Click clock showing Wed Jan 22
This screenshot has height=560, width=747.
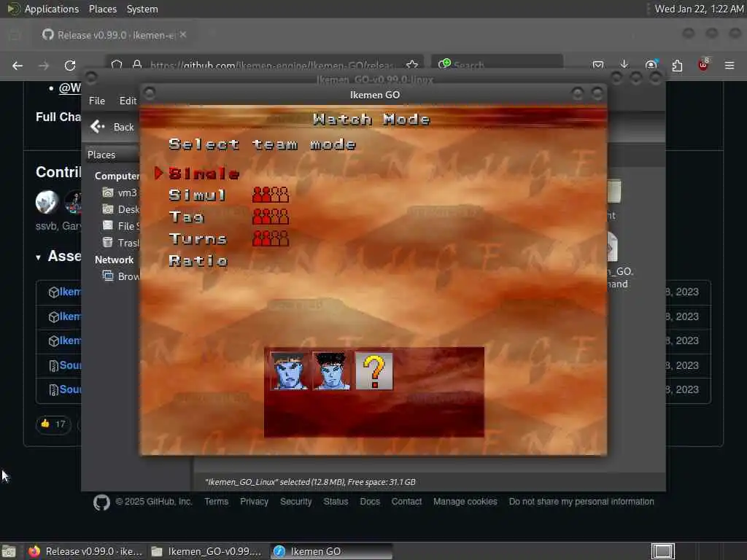[x=699, y=9]
